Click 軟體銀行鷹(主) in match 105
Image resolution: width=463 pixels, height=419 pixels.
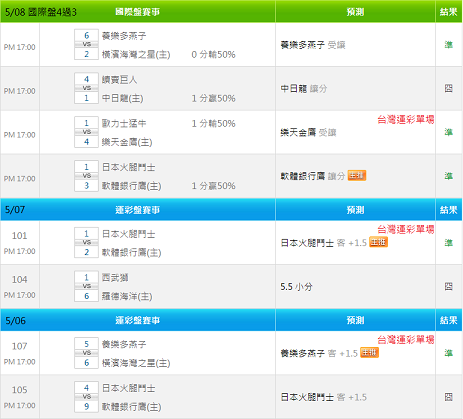tap(131, 407)
